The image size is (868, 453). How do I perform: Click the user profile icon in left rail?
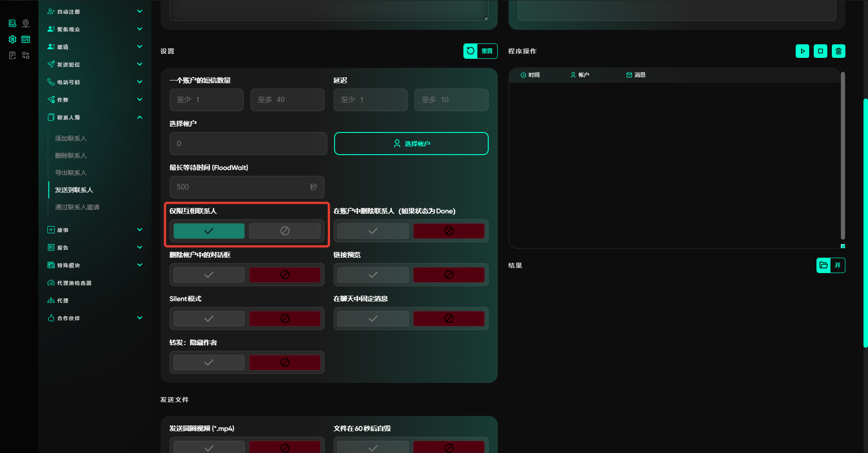point(26,24)
